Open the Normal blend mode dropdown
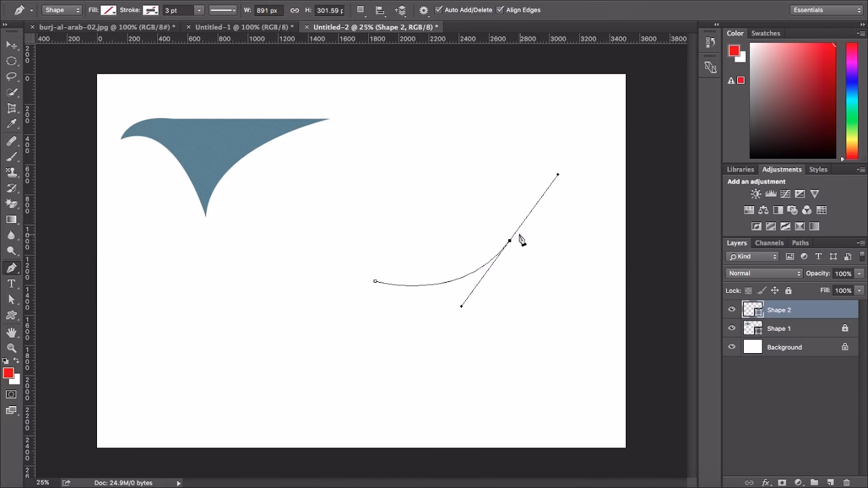Viewport: 868px width, 488px height. pyautogui.click(x=764, y=273)
